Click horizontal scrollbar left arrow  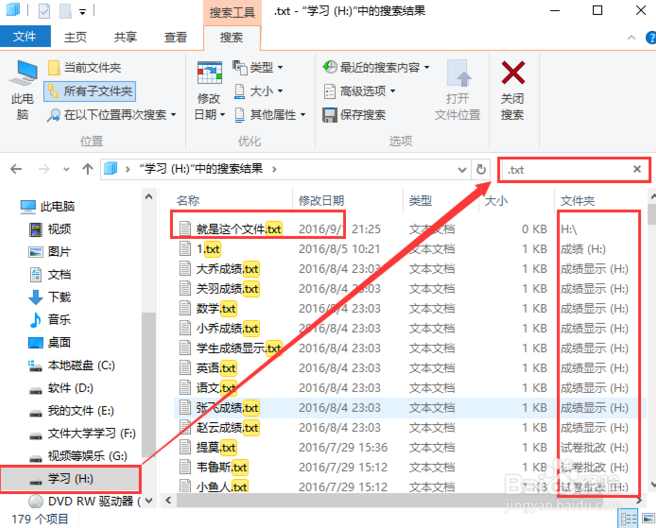point(168,500)
